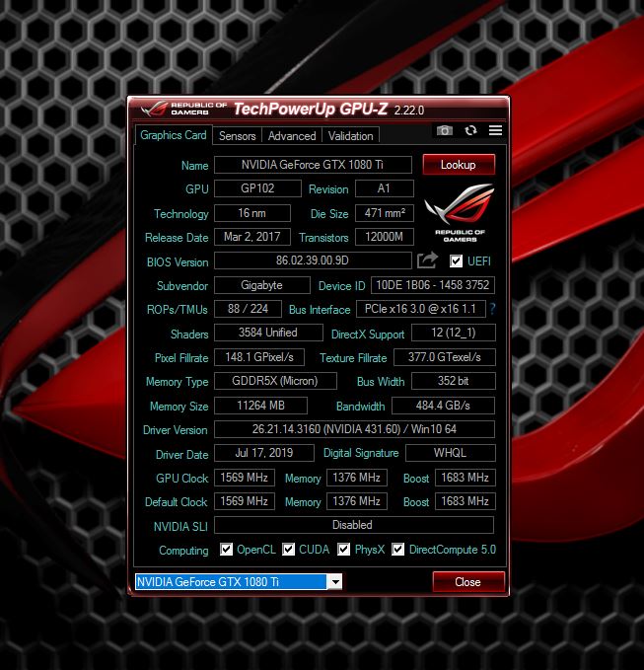
Task: Toggle the UEFI checkbox
Action: pyautogui.click(x=456, y=261)
